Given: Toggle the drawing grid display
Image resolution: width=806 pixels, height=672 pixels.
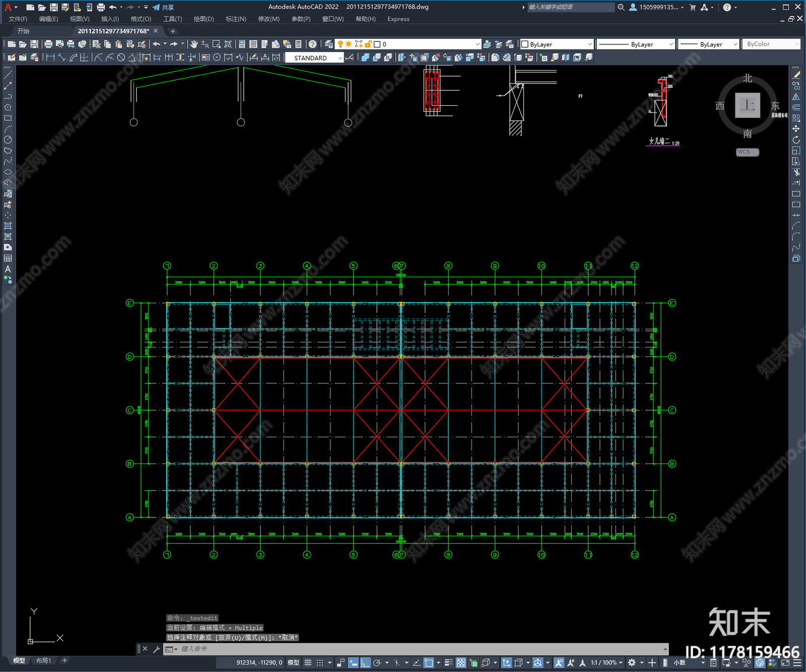Looking at the screenshot, I should [x=308, y=662].
